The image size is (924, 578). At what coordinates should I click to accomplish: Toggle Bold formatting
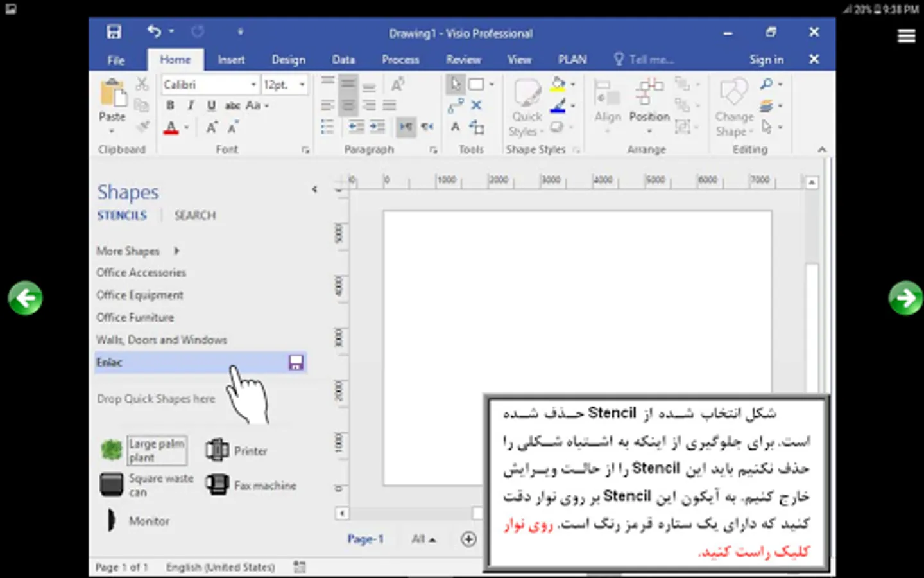click(170, 105)
